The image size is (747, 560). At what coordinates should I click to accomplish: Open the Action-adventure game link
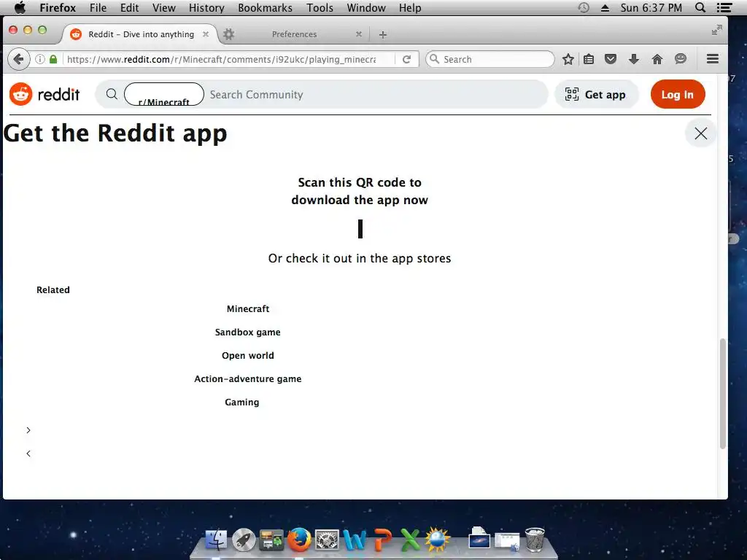click(248, 378)
